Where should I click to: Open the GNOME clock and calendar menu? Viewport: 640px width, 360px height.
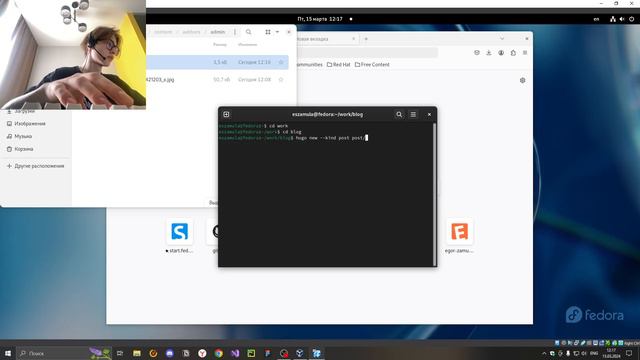320,19
